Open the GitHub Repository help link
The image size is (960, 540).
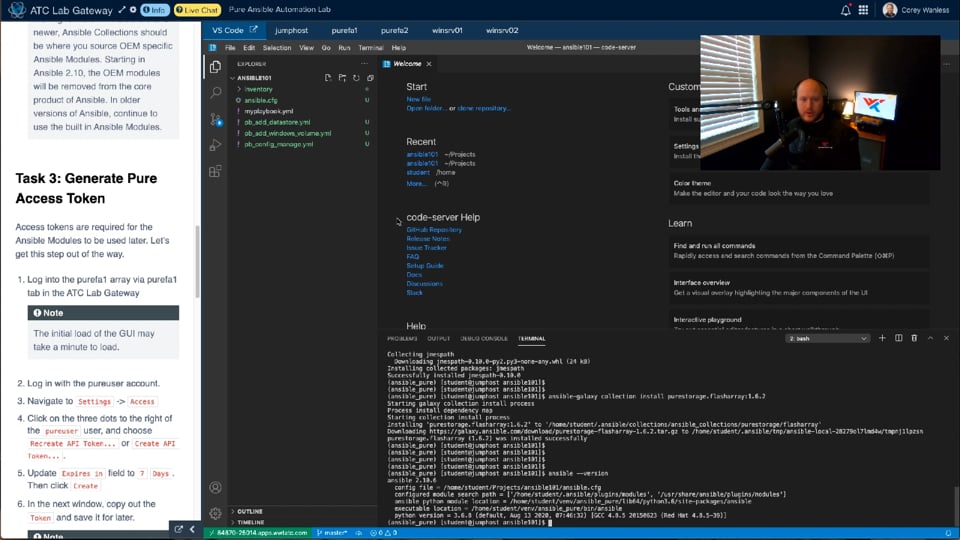click(x=434, y=230)
